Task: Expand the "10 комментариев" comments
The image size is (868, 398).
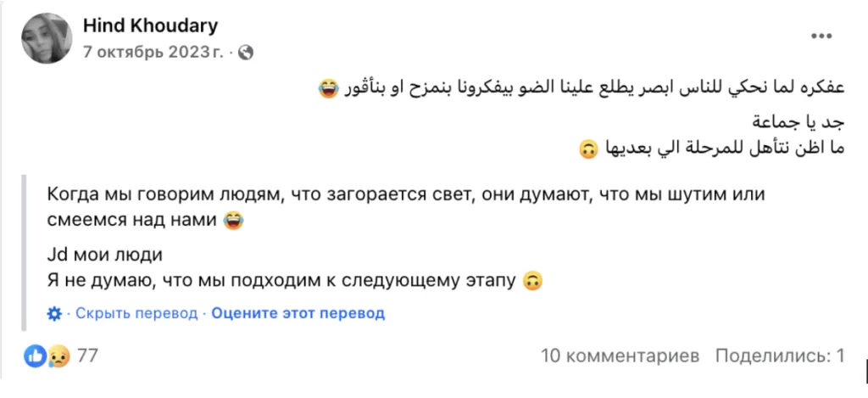Action: [x=620, y=356]
